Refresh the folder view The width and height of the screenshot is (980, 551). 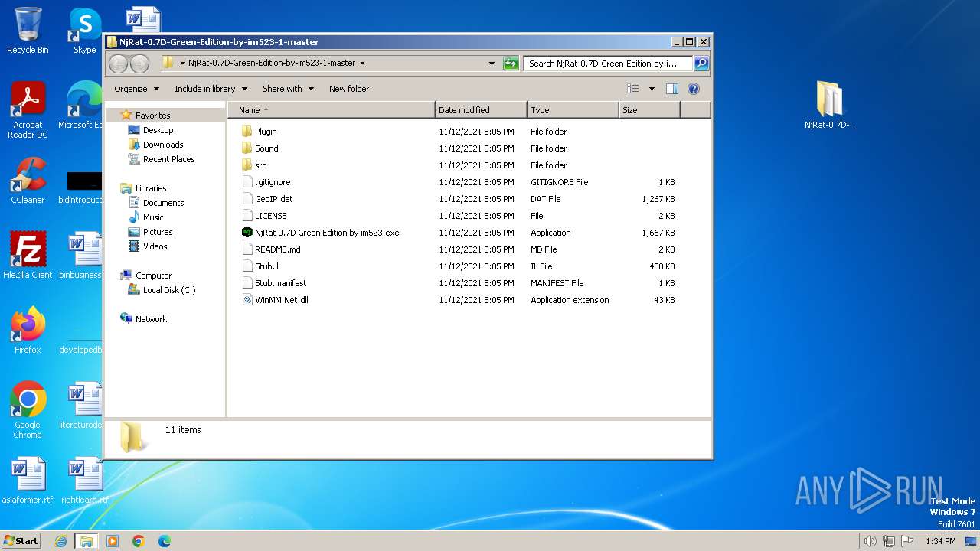pos(511,64)
